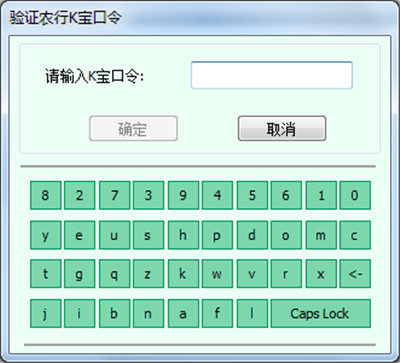Choose the letter n key
Viewport: 400px width, 363px height.
pos(148,313)
